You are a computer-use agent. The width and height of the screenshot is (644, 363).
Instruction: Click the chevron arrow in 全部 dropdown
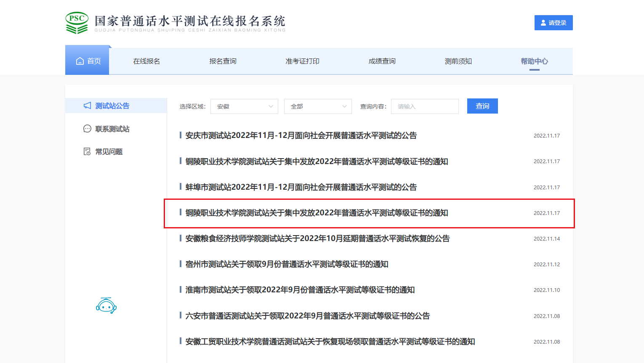(344, 106)
